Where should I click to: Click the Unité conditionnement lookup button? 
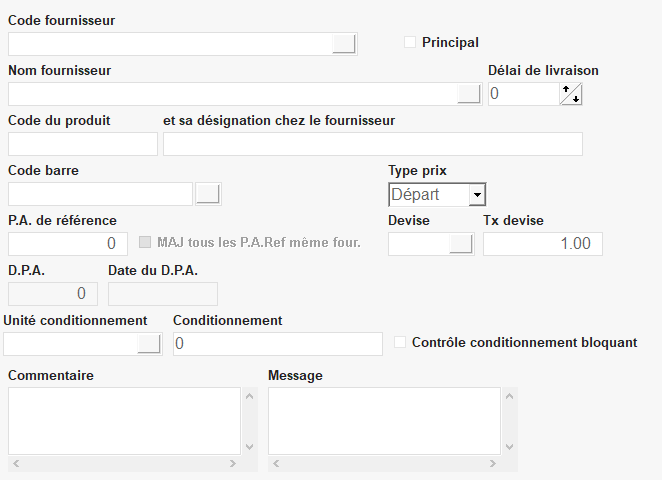pos(148,344)
